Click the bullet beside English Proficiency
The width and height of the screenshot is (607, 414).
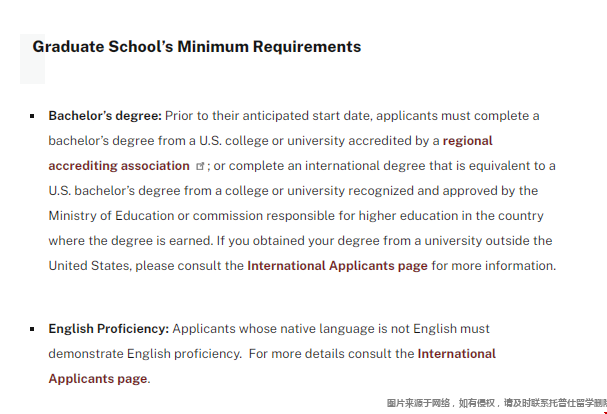coord(32,329)
